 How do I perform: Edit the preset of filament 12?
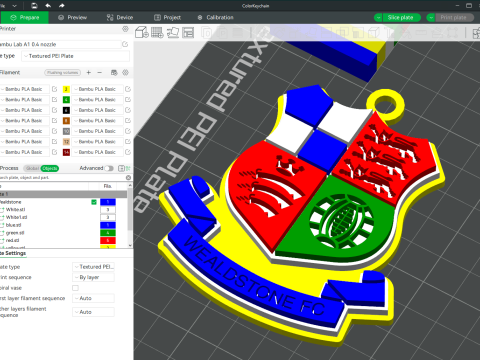(128, 141)
